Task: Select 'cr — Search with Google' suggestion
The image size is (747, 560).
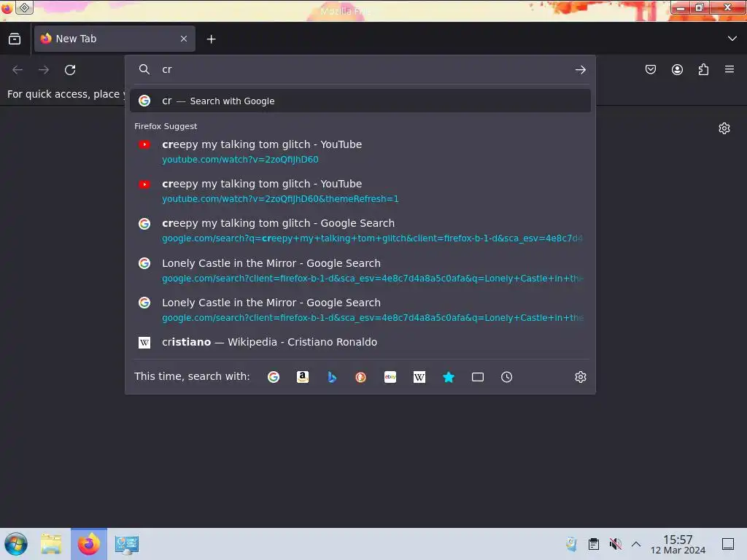Action: 360,101
